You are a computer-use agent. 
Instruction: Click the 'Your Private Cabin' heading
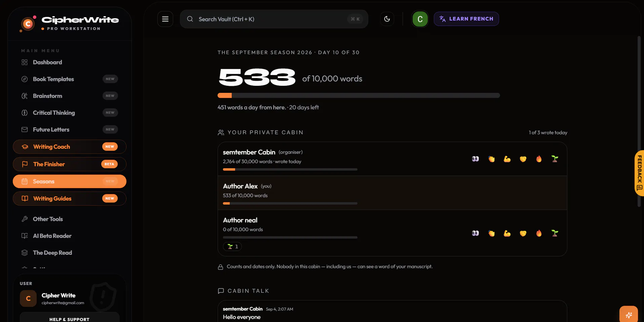tap(265, 133)
